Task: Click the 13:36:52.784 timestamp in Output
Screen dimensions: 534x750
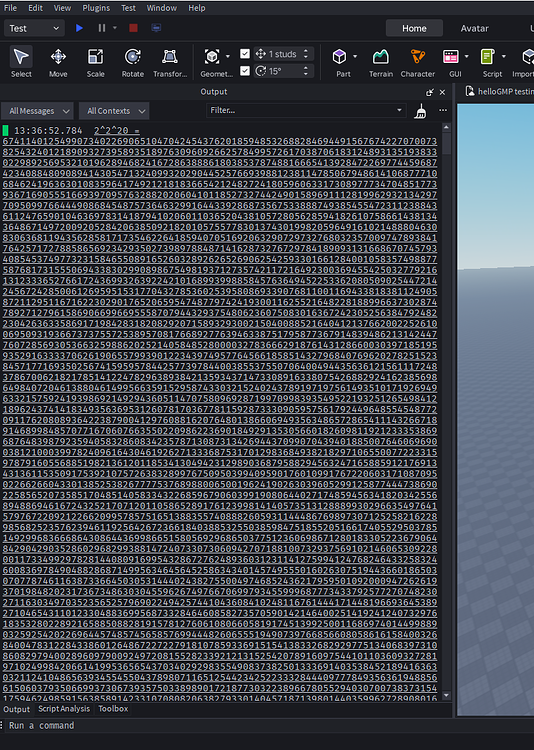Action: [x=48, y=131]
